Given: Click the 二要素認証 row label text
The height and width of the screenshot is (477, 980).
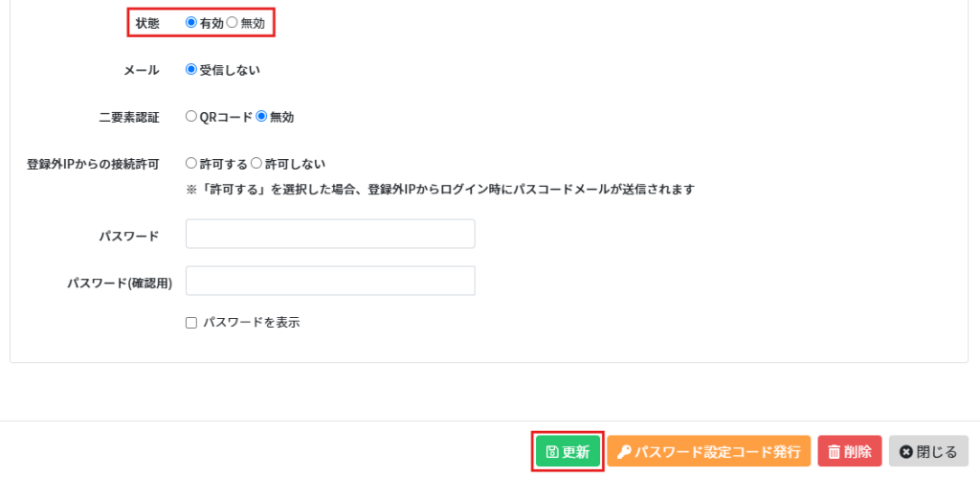Looking at the screenshot, I should [129, 118].
